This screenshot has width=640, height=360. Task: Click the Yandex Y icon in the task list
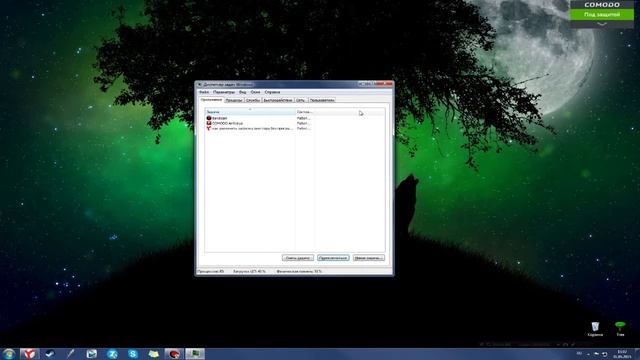click(x=209, y=128)
